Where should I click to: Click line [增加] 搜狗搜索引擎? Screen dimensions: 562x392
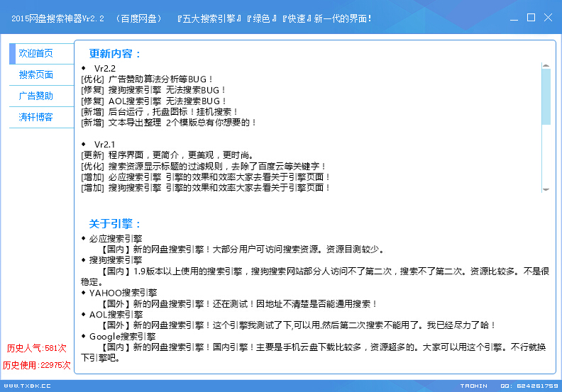(x=205, y=188)
